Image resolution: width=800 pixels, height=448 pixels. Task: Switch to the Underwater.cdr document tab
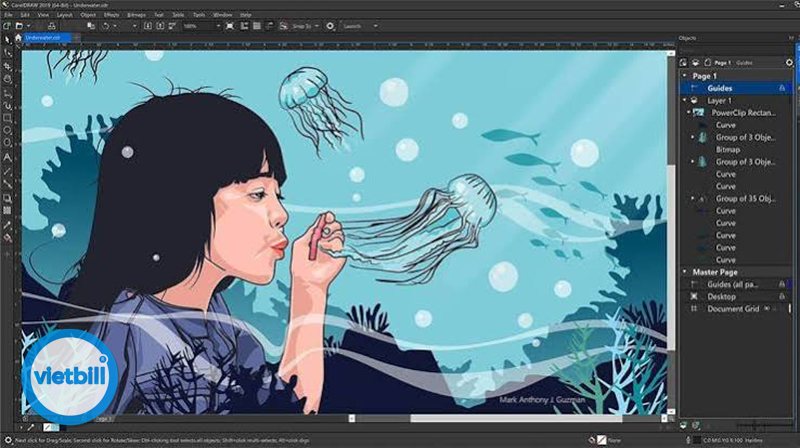[x=46, y=38]
